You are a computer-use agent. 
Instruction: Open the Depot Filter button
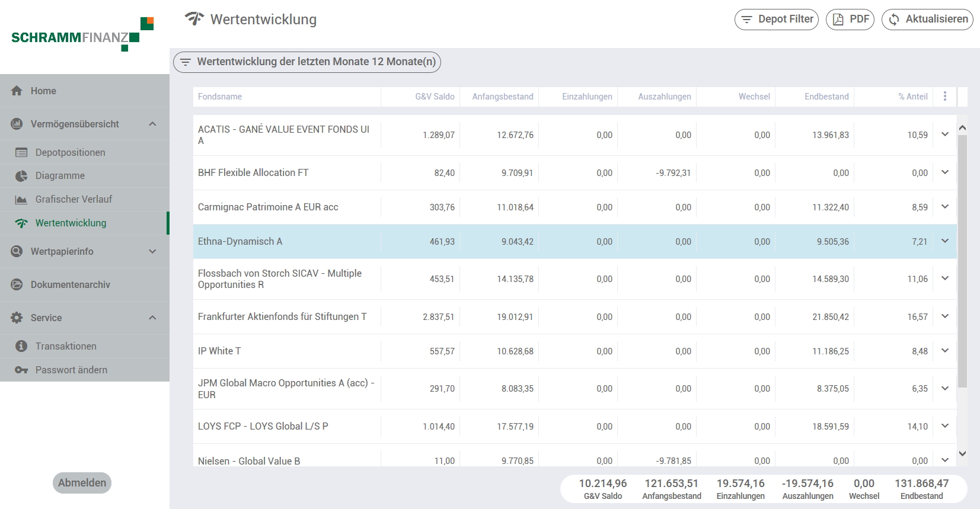[777, 20]
